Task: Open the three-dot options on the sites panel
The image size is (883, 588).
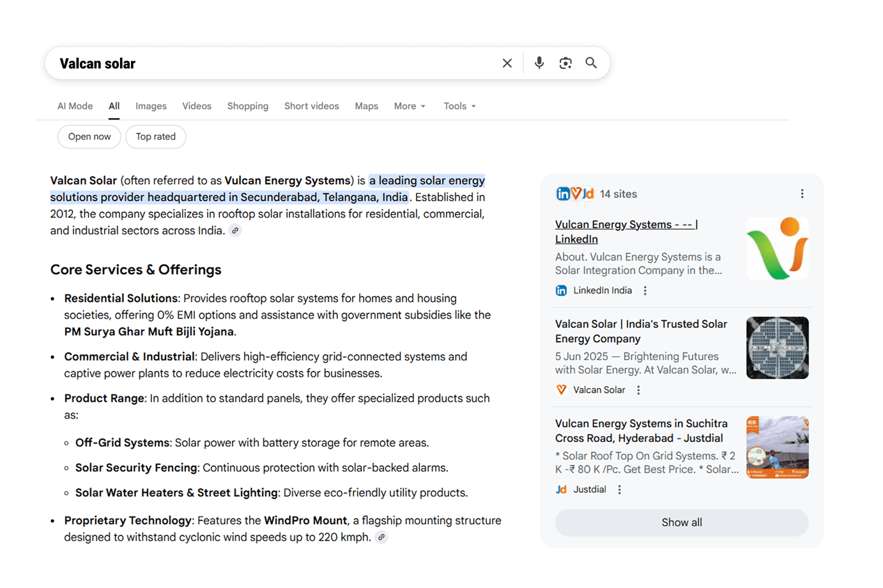Action: pyautogui.click(x=802, y=193)
